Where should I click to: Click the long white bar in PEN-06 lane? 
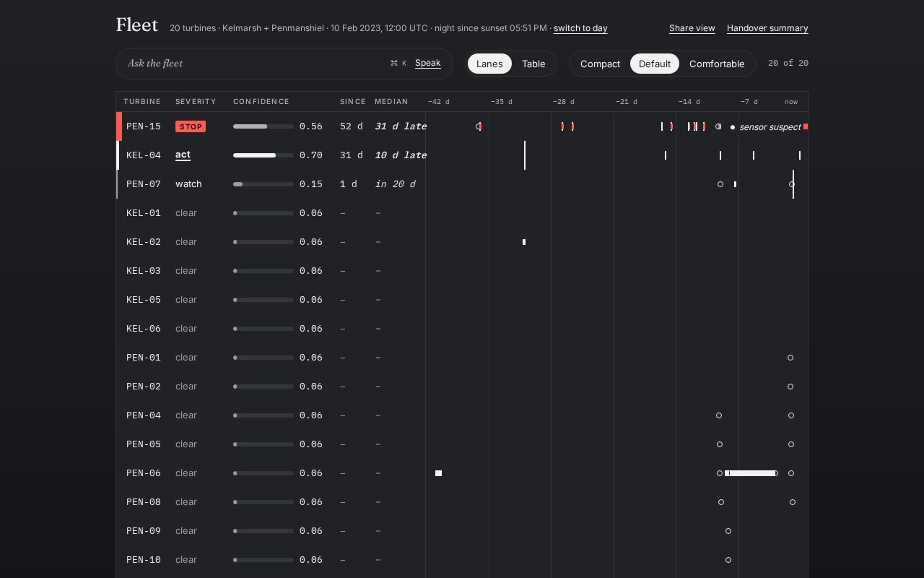click(x=751, y=473)
